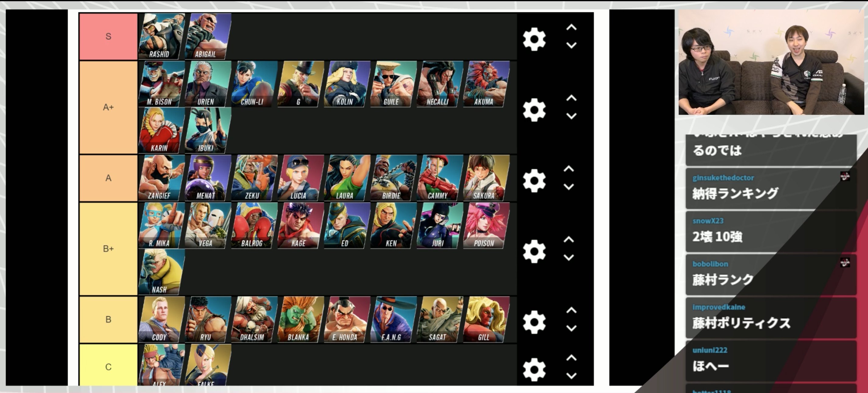Move the B tier row up arrow
The height and width of the screenshot is (393, 868).
(x=571, y=310)
